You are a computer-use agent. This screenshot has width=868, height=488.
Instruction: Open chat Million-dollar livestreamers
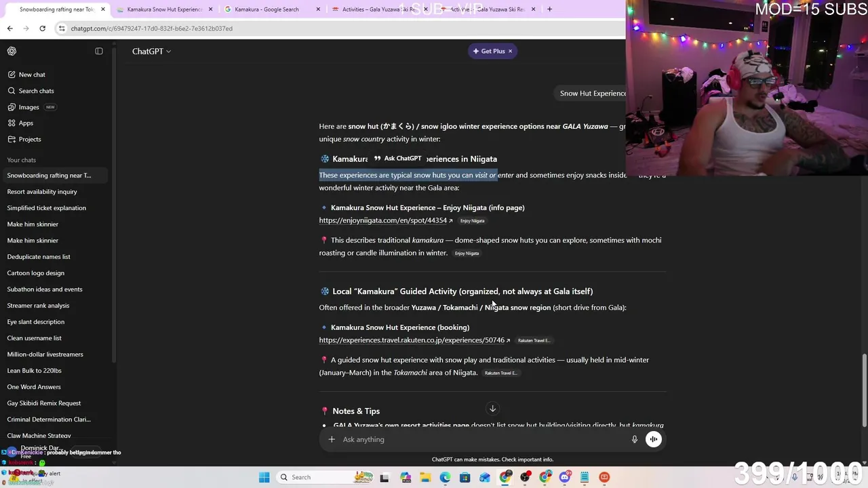point(55,354)
